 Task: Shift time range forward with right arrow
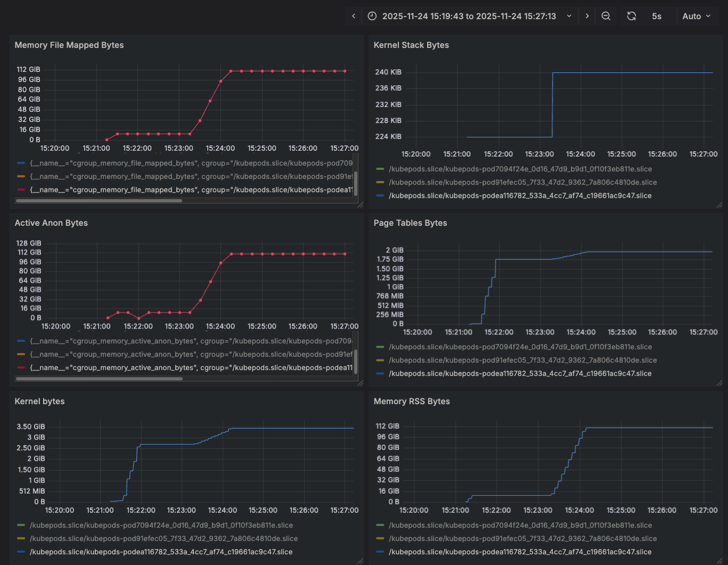[587, 16]
